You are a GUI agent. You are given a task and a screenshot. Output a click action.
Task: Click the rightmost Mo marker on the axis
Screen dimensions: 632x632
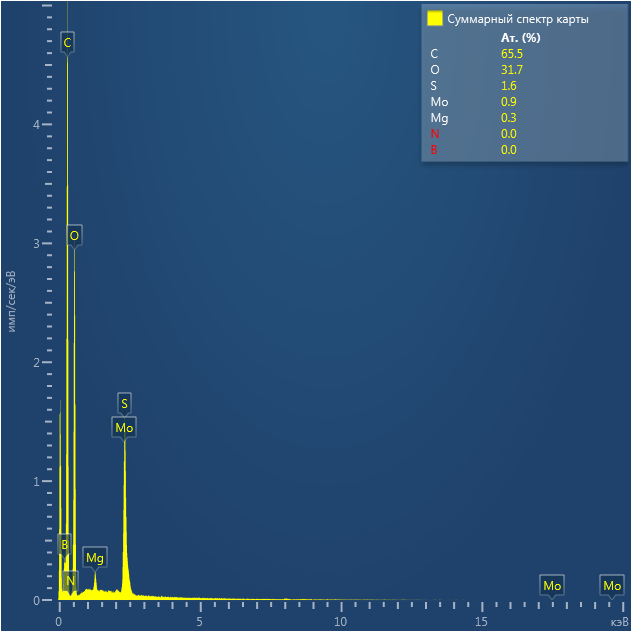(x=612, y=585)
